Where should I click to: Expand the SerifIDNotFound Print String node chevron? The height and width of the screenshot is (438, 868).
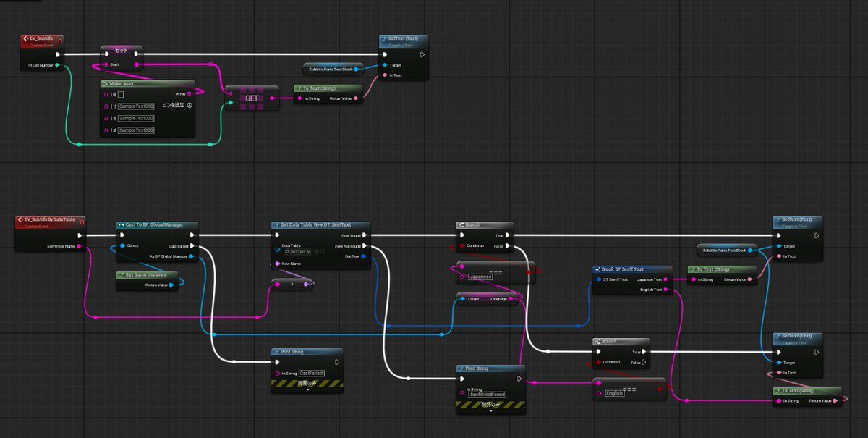490,410
